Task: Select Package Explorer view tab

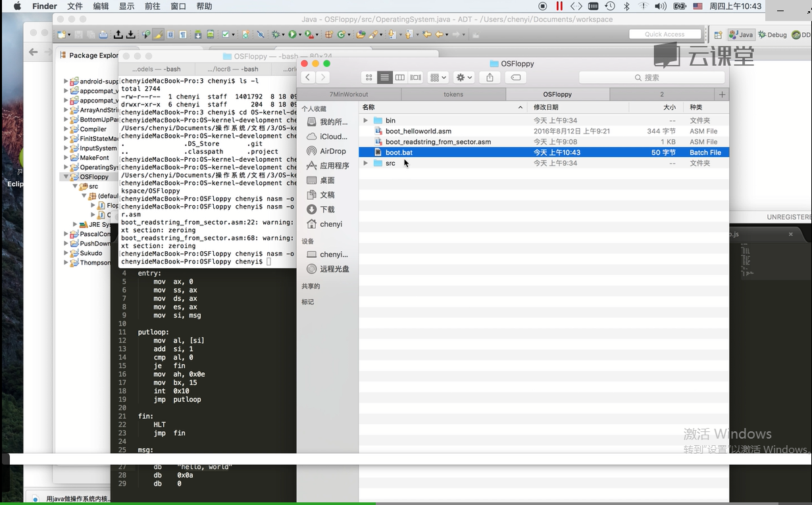Action: [89, 55]
